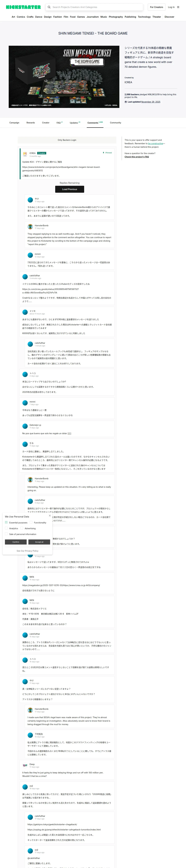Click the search magnifier icon

point(49,7)
